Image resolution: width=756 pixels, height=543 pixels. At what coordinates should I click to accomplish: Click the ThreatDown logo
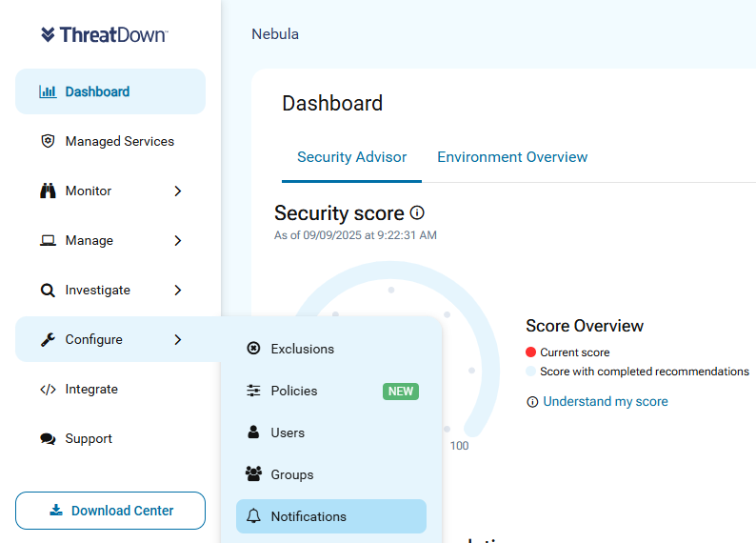(x=105, y=34)
